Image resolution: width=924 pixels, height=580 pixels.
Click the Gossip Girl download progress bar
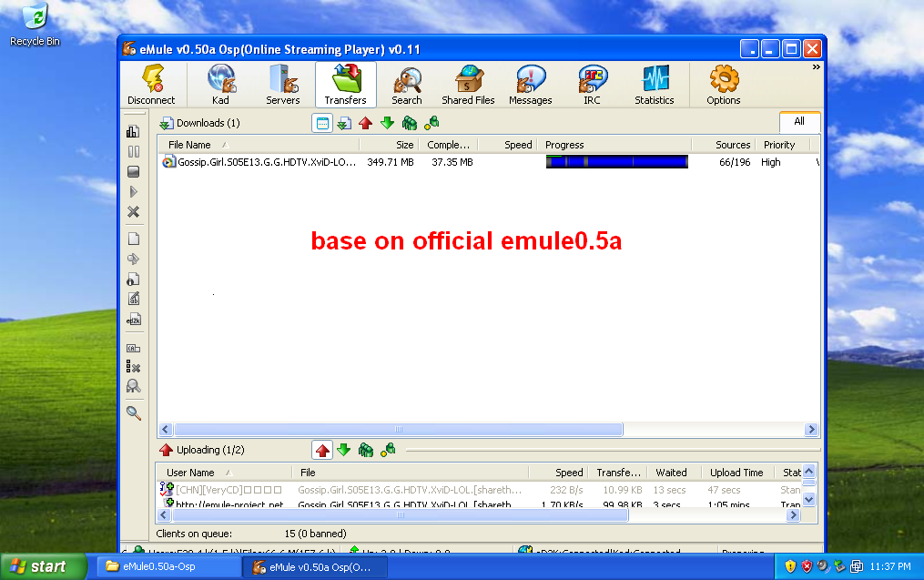tap(617, 162)
